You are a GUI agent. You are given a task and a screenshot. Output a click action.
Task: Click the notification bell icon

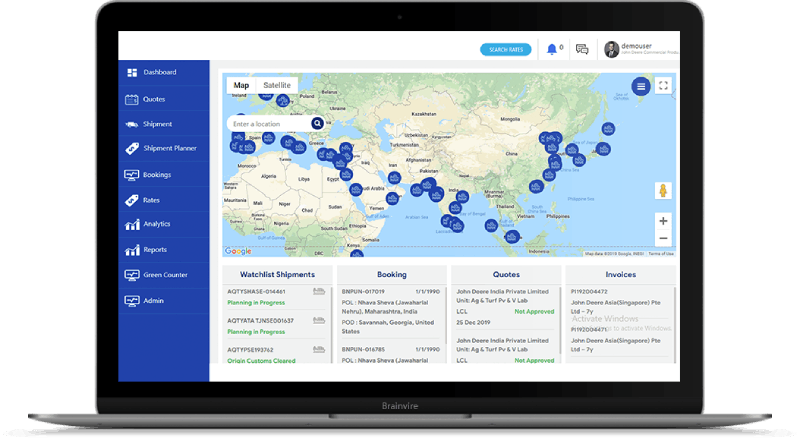coord(551,49)
